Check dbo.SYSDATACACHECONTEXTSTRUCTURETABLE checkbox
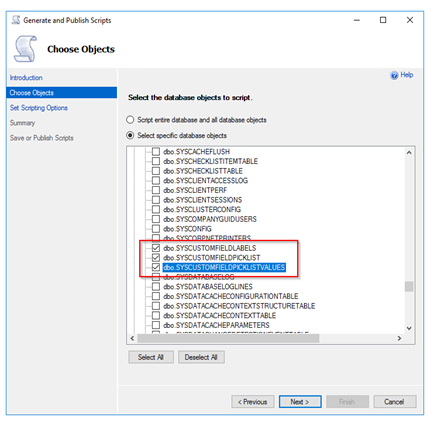Screen dimensions: 441x423 click(156, 306)
